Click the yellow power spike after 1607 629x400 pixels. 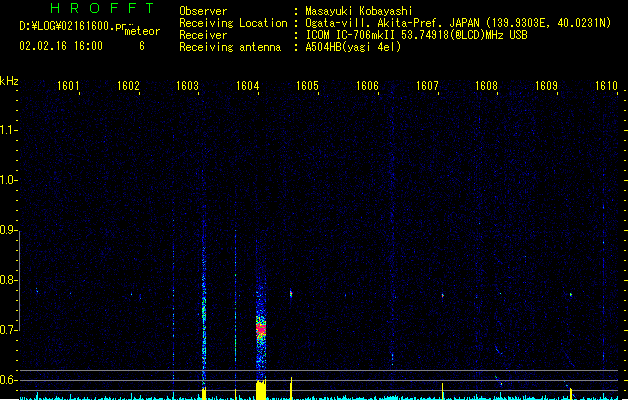tap(442, 391)
